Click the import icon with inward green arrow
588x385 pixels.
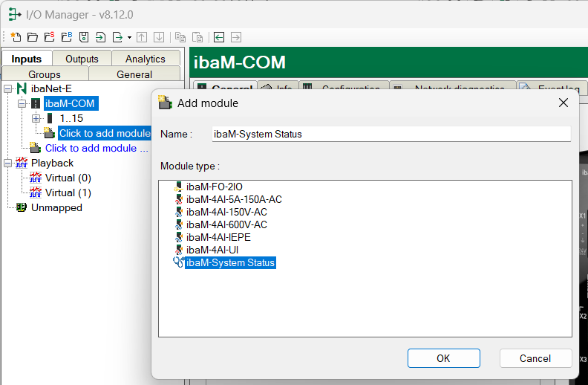tap(100, 36)
